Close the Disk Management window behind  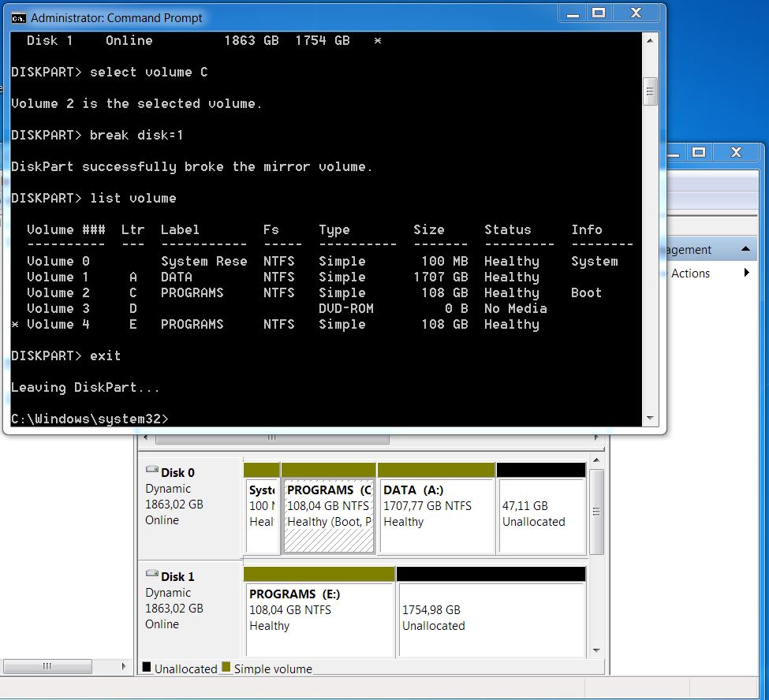coord(735,152)
